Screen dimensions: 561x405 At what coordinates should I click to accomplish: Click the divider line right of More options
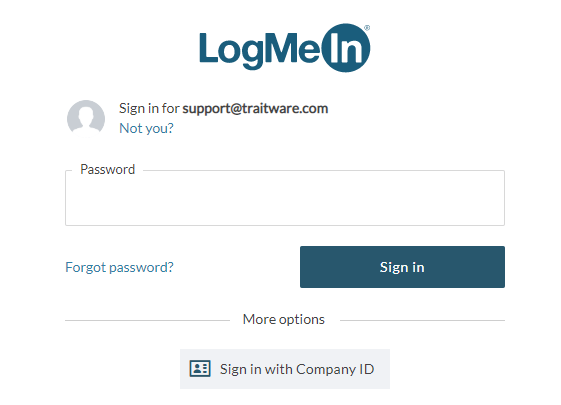[422, 321]
